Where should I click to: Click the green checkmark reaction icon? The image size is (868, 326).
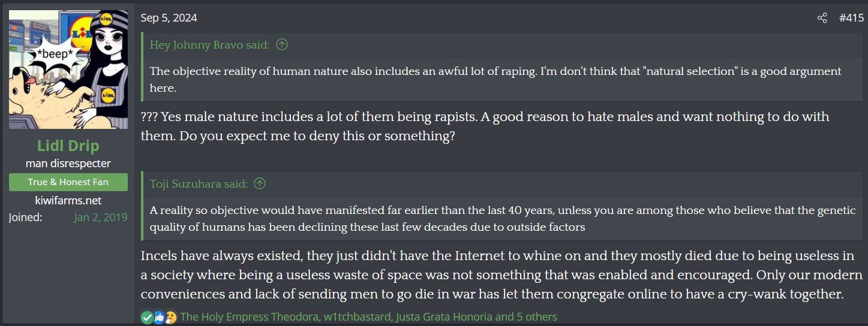147,317
